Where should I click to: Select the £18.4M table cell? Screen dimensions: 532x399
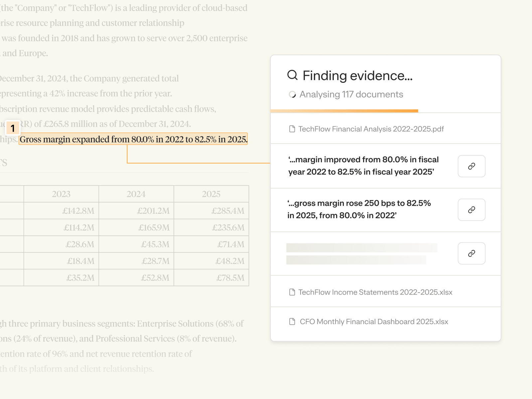coord(61,261)
